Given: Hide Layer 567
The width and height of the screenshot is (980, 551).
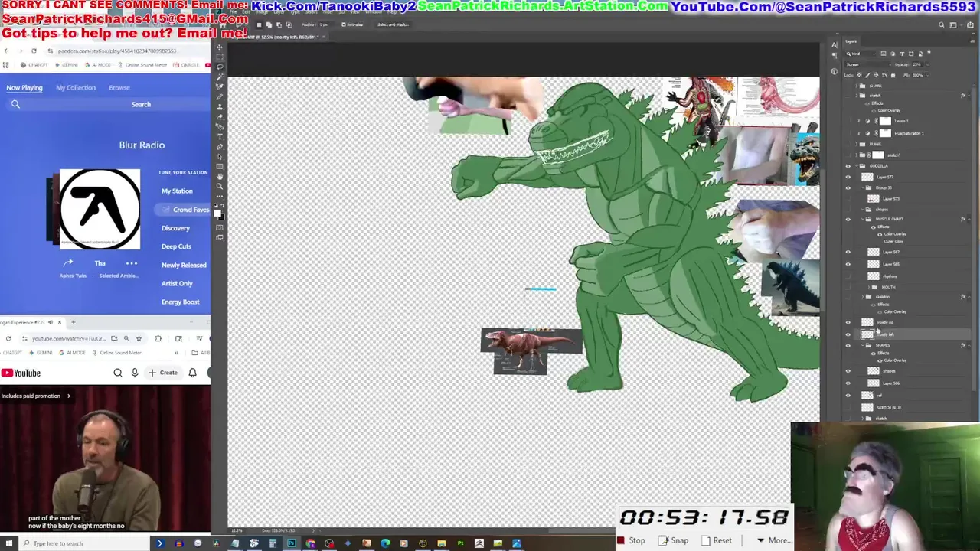Looking at the screenshot, I should pyautogui.click(x=848, y=252).
